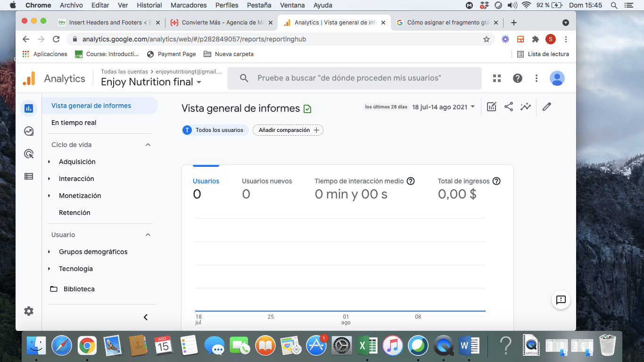The width and height of the screenshot is (644, 362).
Task: Collapse the Ciclo de vida section
Action: click(x=148, y=145)
